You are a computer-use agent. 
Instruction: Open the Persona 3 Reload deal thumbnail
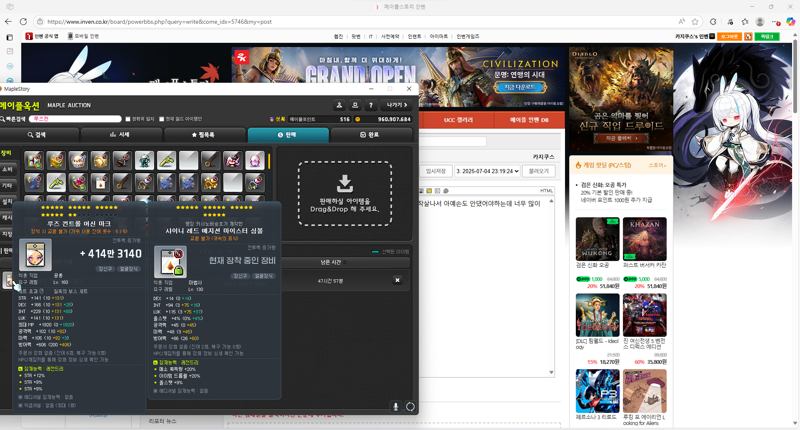(x=597, y=391)
